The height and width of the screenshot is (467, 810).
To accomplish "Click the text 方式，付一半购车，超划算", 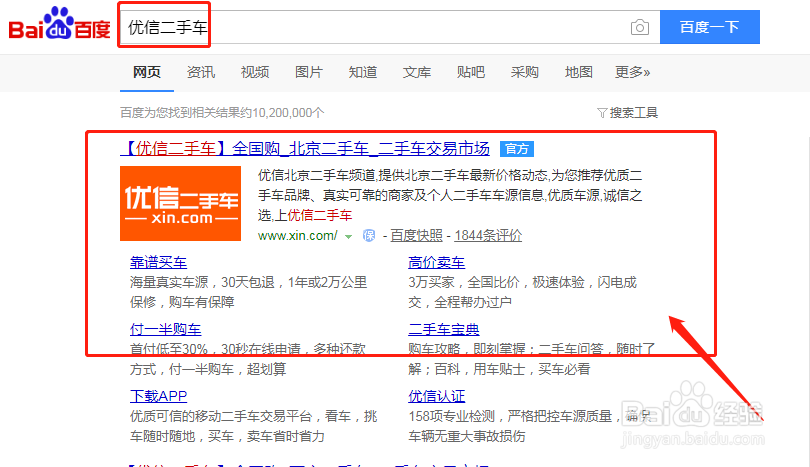I will (208, 369).
